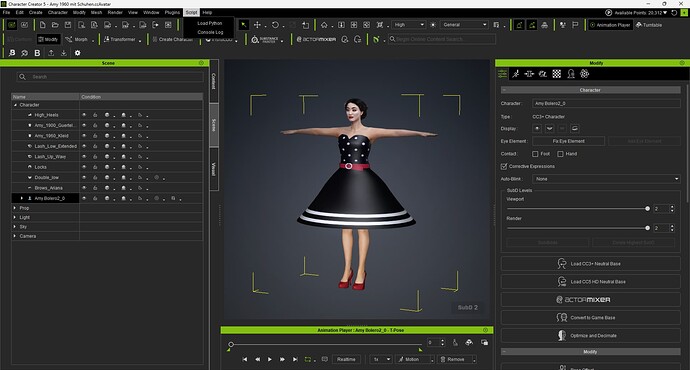Click the Play button in Animation Player

click(270, 359)
